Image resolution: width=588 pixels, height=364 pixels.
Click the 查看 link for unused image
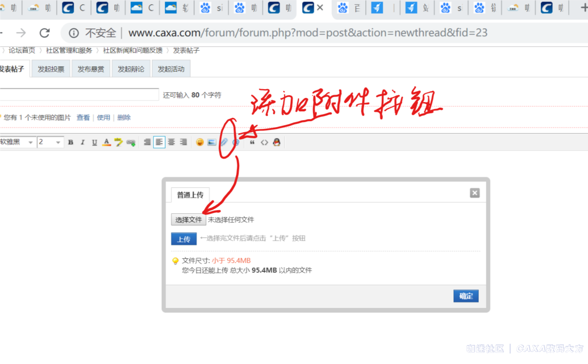click(83, 118)
